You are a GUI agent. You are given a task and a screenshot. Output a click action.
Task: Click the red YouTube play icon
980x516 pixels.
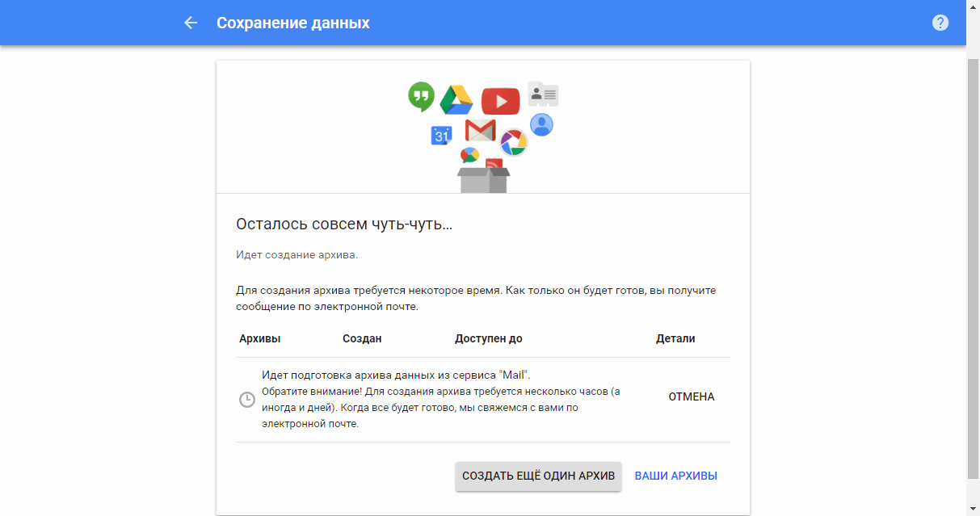[500, 101]
